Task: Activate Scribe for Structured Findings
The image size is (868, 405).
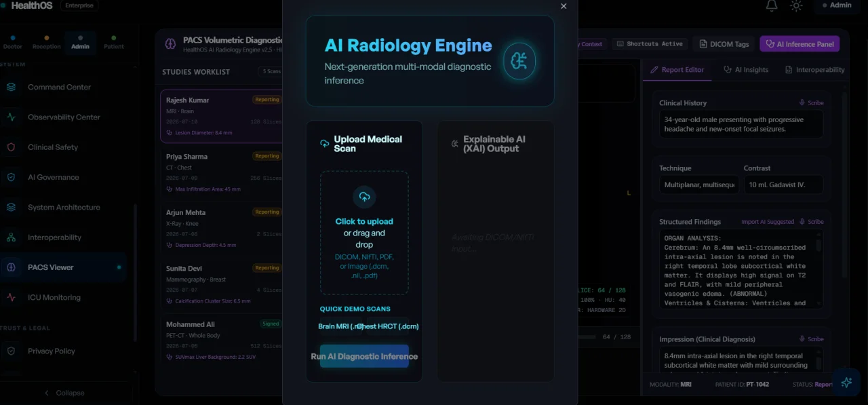Action: (x=812, y=222)
